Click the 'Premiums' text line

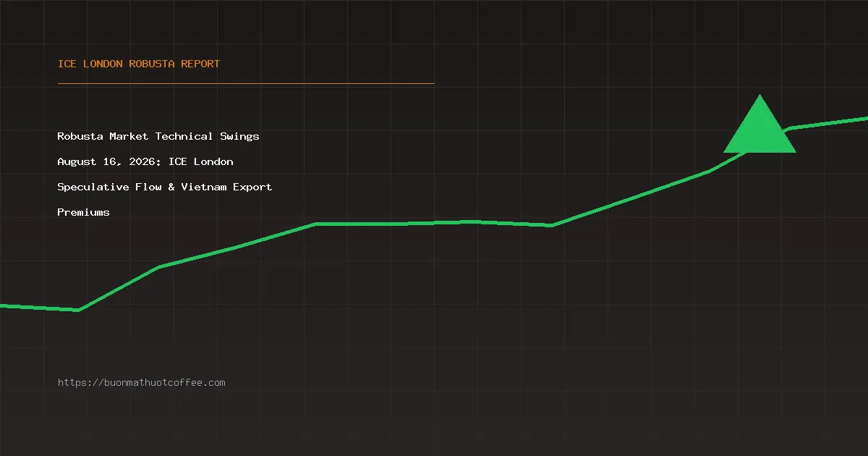(84, 212)
